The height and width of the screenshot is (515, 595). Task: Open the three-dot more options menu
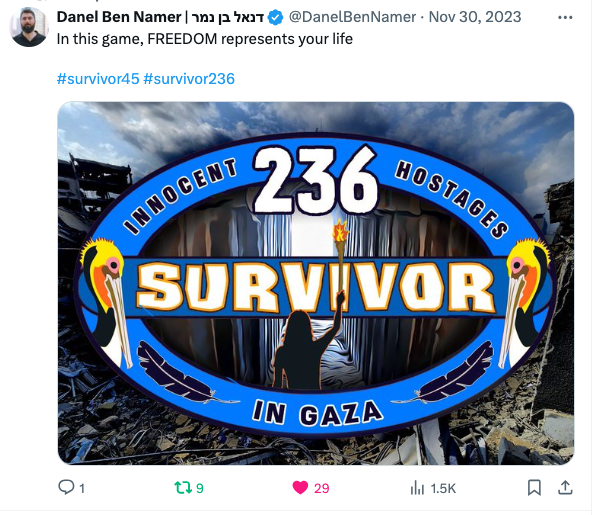[x=565, y=17]
